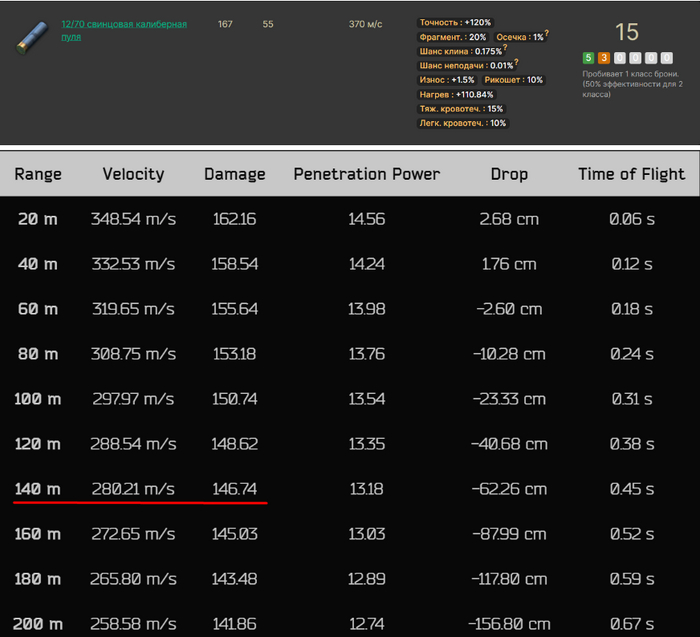Viewport: 700px width, 637px height.
Task: Click the question mark next to Шанс клина
Action: 504,49
